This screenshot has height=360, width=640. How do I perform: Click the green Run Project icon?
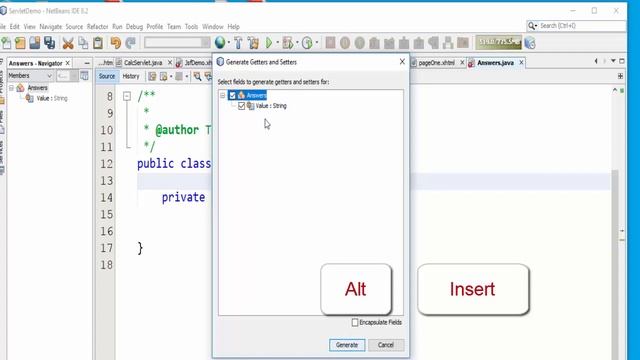pos(269,43)
